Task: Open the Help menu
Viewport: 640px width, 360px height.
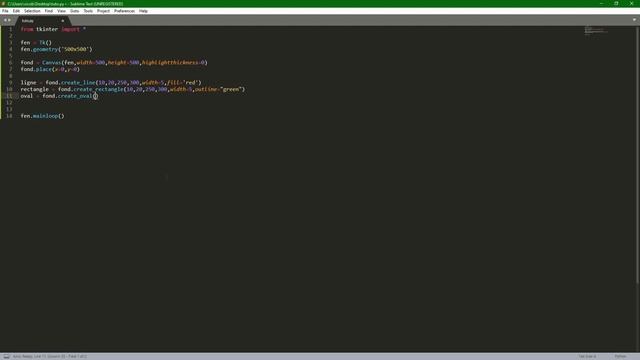Action: pyautogui.click(x=143, y=11)
